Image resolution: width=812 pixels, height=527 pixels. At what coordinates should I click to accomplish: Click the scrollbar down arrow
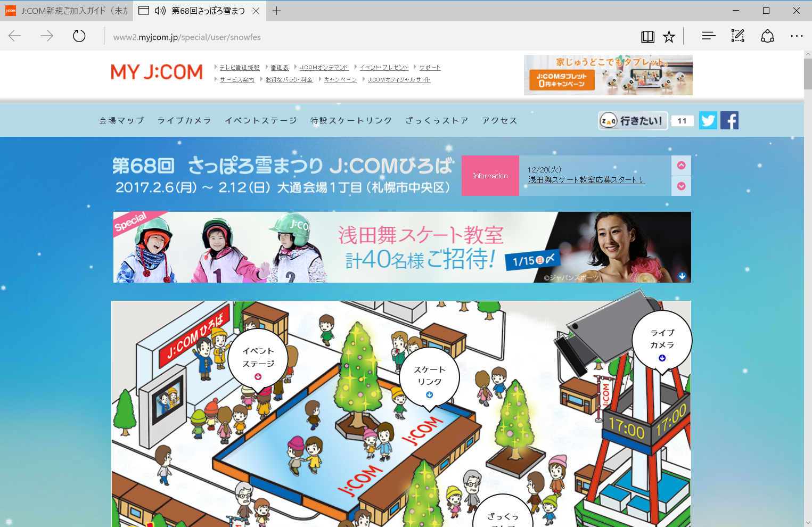point(808,523)
